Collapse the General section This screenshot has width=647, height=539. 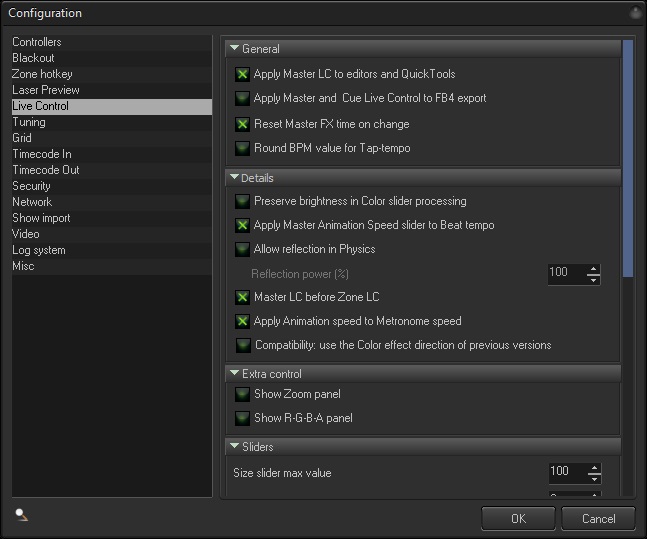coord(235,48)
